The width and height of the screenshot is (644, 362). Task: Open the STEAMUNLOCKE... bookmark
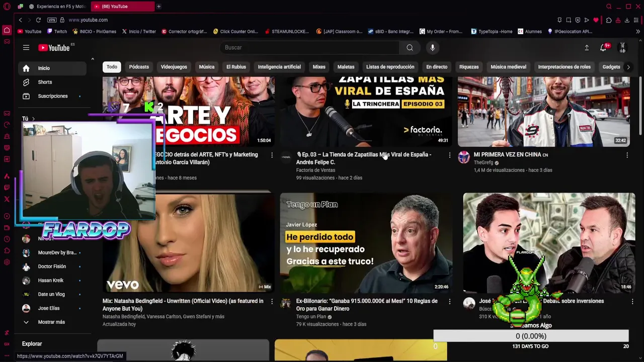[286, 32]
